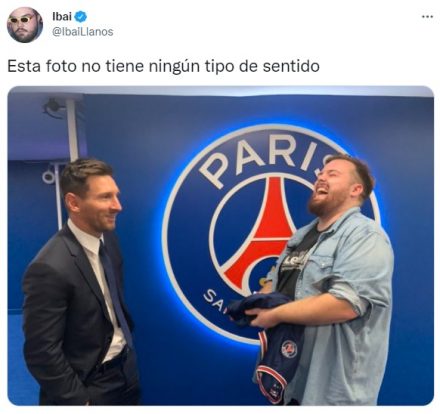
Task: Open Ibai's round profile avatar
Action: coord(25,25)
